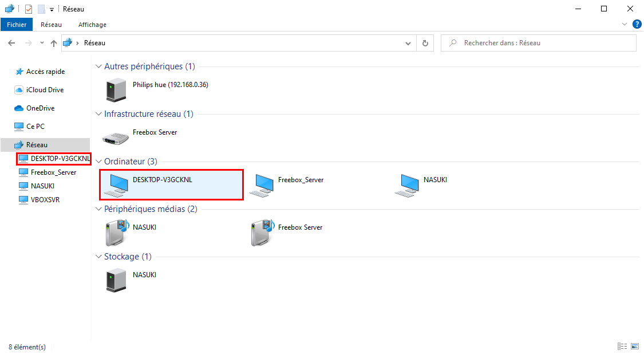Screen dimensions: 644x354
Task: Click the Réseau breadcrumb in address bar
Action: [x=94, y=43]
